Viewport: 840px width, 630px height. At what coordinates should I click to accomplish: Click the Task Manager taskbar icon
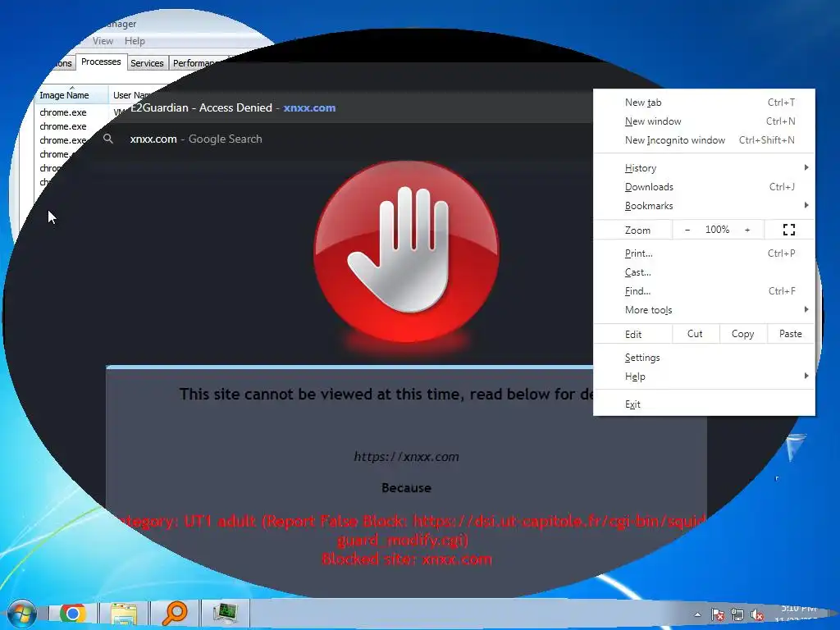click(x=225, y=613)
